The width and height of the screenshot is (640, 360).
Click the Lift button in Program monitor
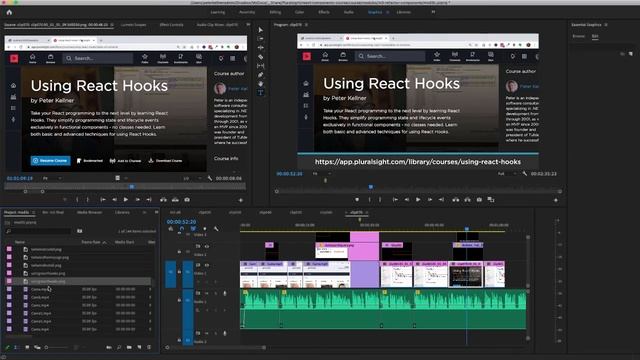click(x=456, y=200)
